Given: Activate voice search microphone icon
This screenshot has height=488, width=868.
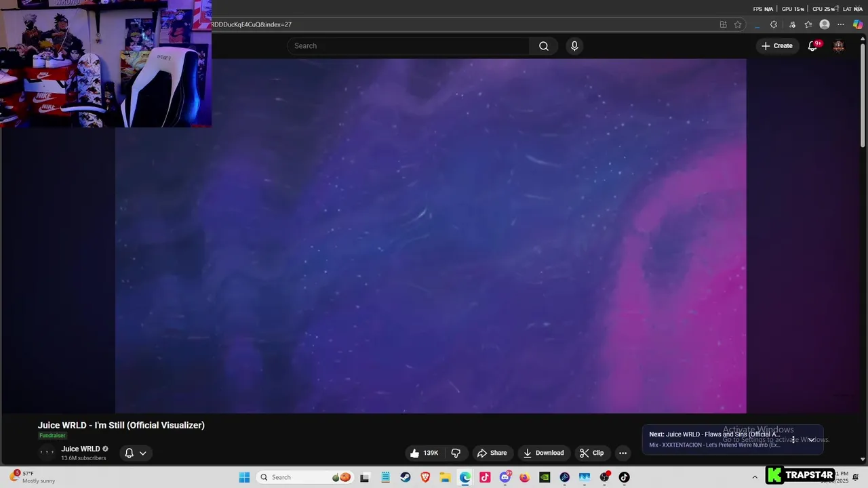Looking at the screenshot, I should pyautogui.click(x=574, y=46).
